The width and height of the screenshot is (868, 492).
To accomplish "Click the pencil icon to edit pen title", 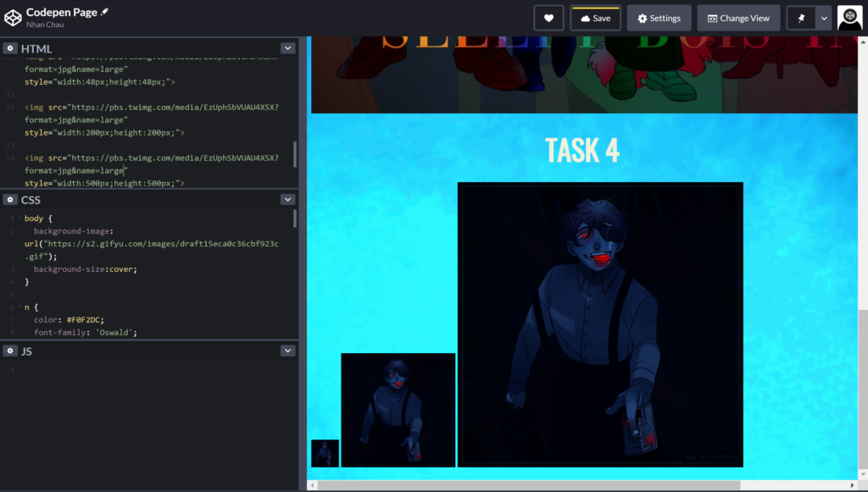I will (105, 12).
